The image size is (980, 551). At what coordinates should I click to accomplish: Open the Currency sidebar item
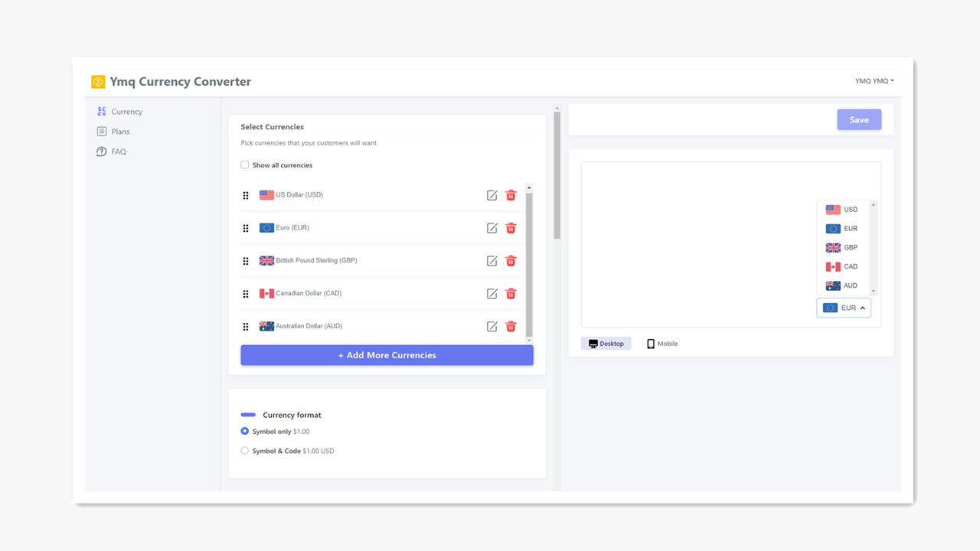[x=119, y=112]
